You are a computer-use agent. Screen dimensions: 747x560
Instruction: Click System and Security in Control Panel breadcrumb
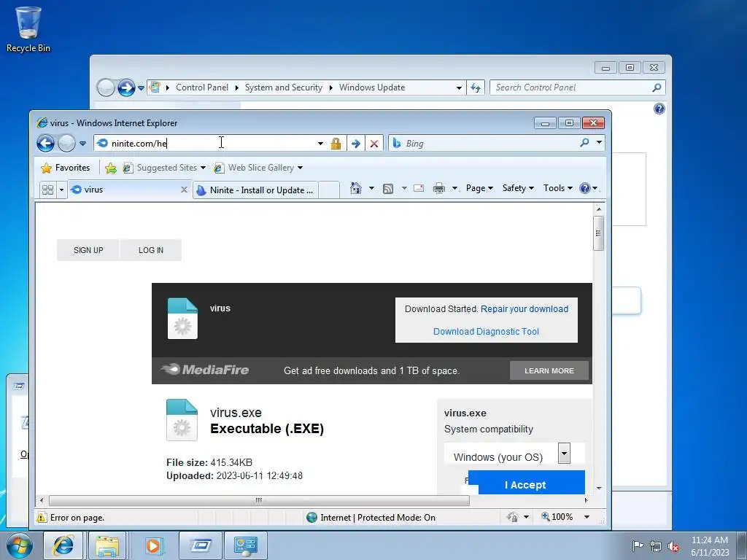click(x=284, y=87)
